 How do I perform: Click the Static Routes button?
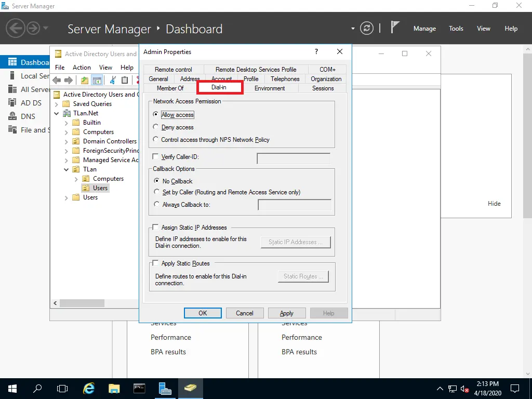pos(303,276)
